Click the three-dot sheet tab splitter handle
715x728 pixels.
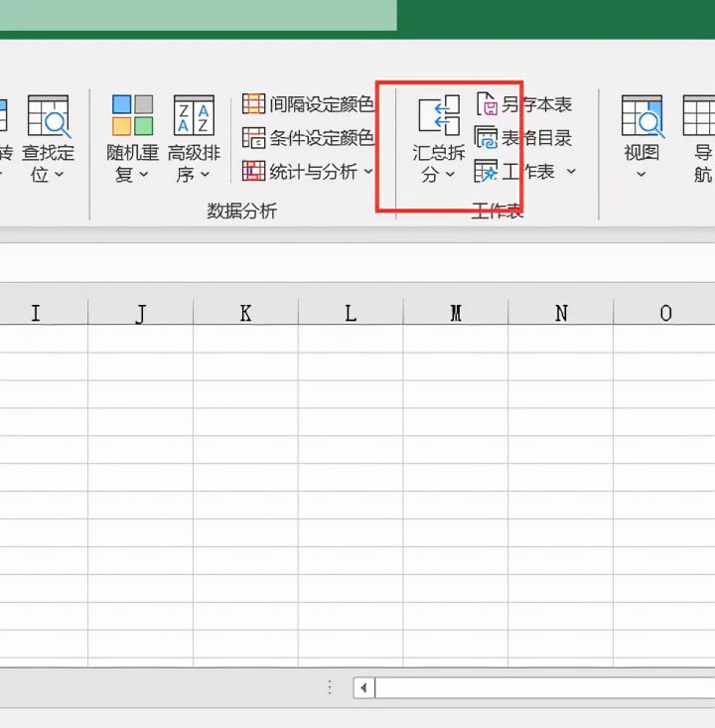tap(330, 687)
